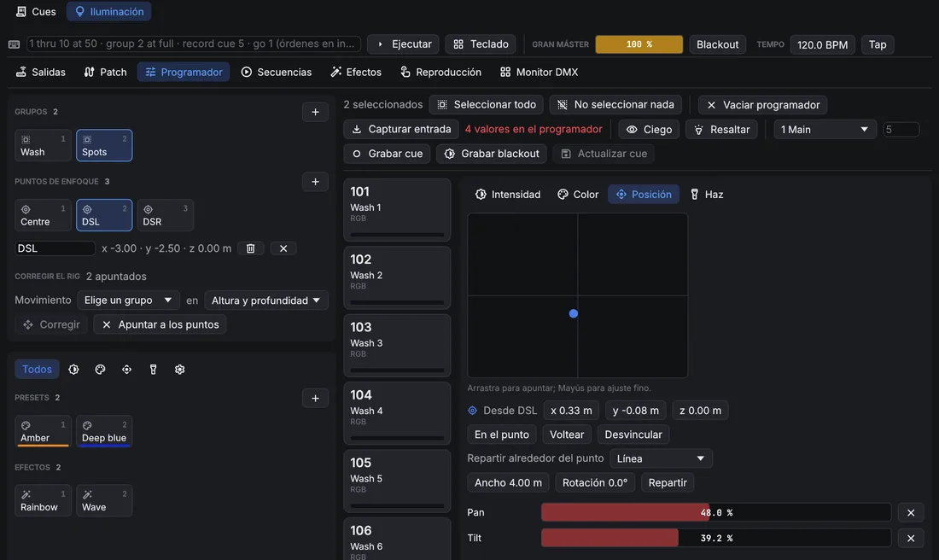Viewport: 939px width, 560px height.
Task: Add a new group with plus button
Action: pyautogui.click(x=315, y=112)
